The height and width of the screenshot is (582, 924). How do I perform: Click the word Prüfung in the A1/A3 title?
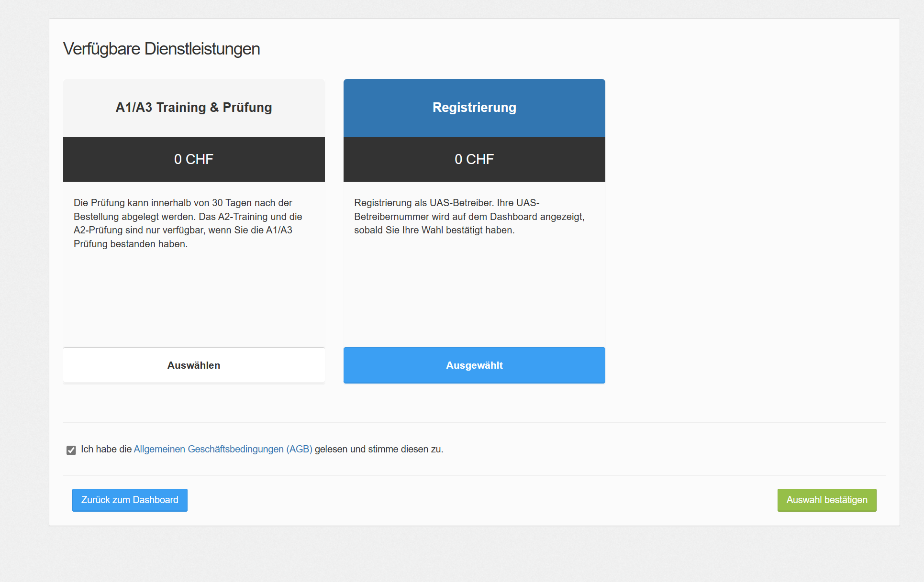tap(247, 108)
